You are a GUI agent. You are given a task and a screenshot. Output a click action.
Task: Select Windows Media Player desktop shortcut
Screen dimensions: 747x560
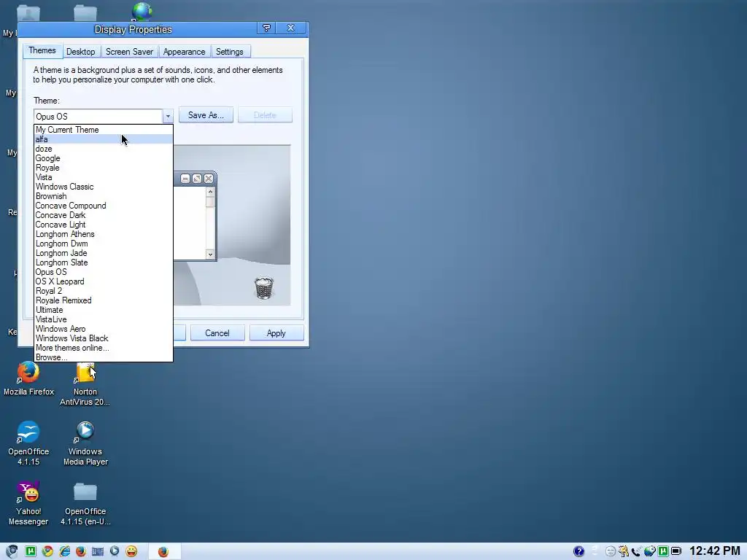[x=85, y=443]
